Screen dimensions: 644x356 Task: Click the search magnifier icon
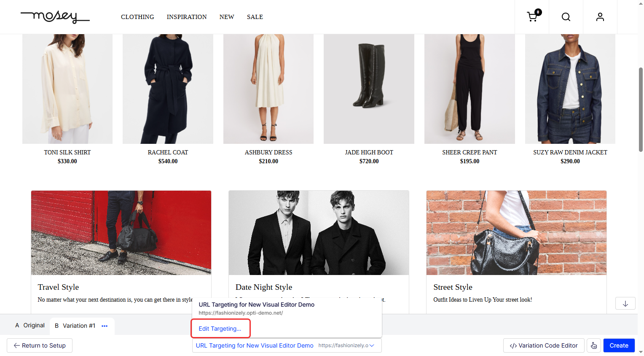[566, 17]
